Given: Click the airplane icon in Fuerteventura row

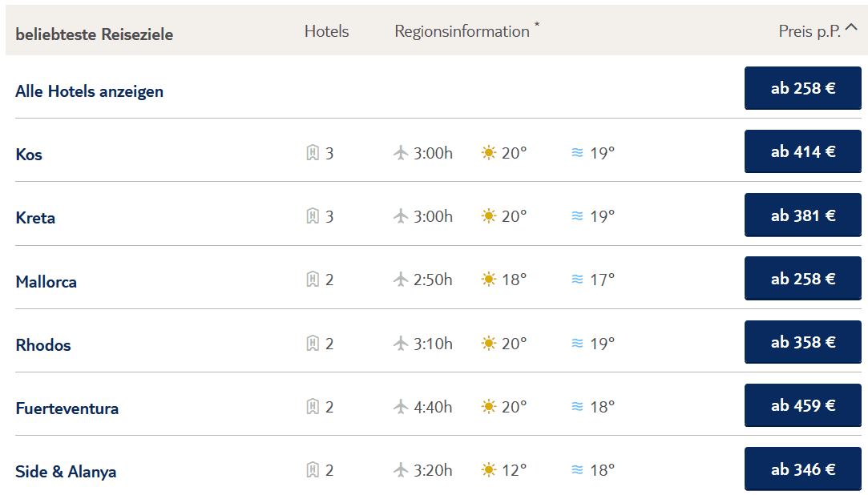Looking at the screenshot, I should tap(402, 407).
